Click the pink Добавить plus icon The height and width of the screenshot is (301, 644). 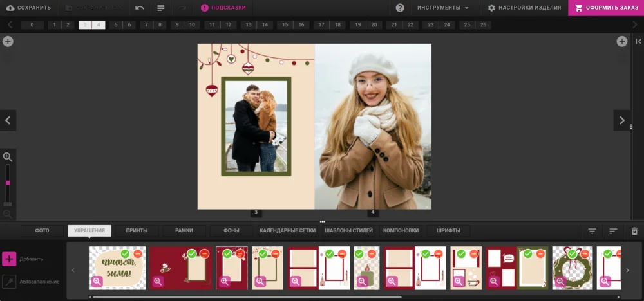click(9, 259)
